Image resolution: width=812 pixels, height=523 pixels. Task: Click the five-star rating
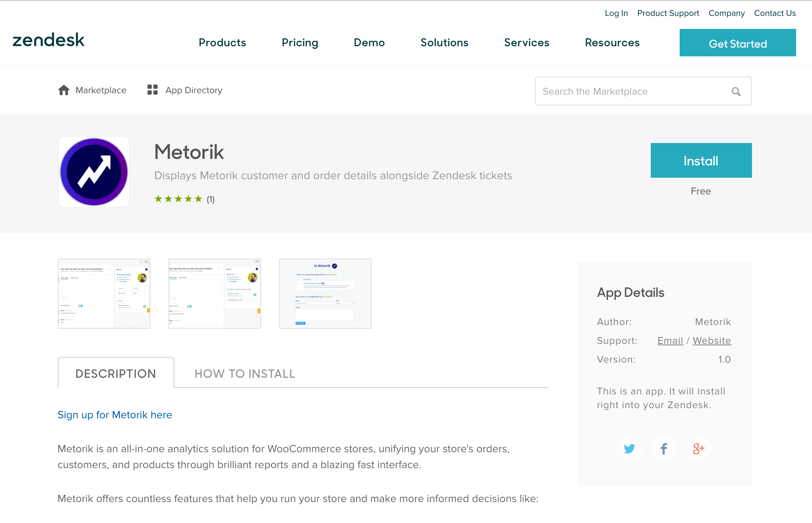click(178, 199)
